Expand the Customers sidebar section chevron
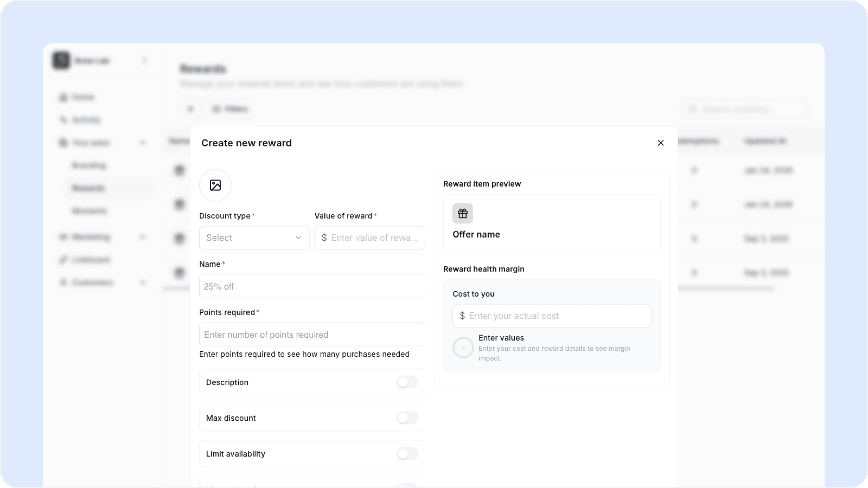The image size is (868, 488). (142, 282)
